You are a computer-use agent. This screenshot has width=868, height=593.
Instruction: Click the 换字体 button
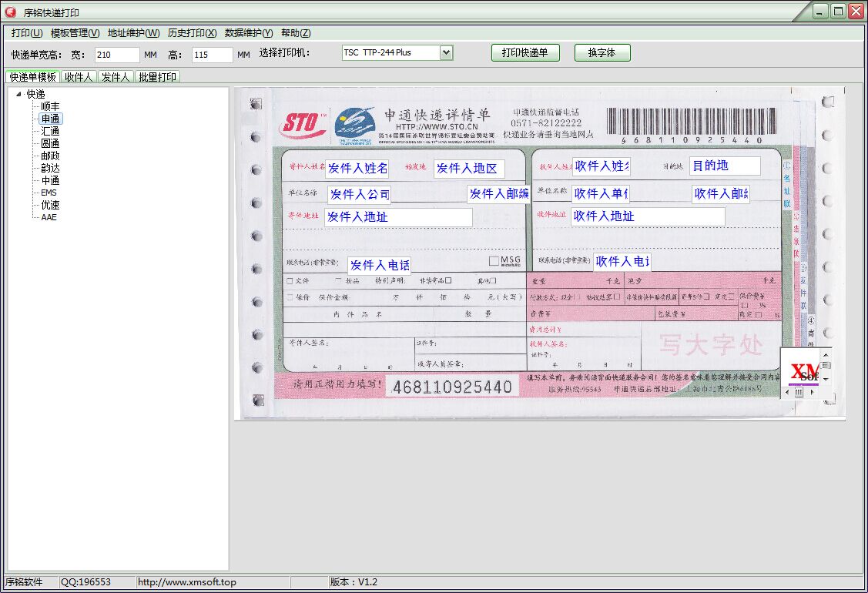coord(602,52)
